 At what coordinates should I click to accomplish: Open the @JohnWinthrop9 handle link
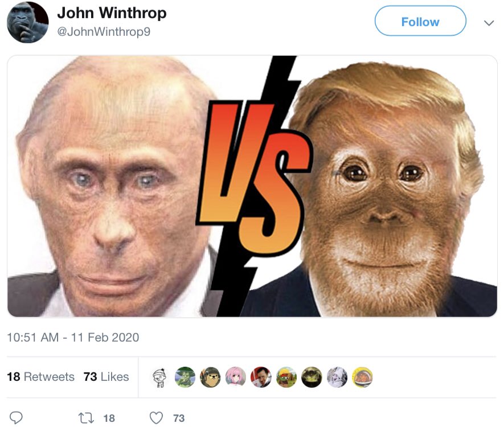[x=104, y=32]
